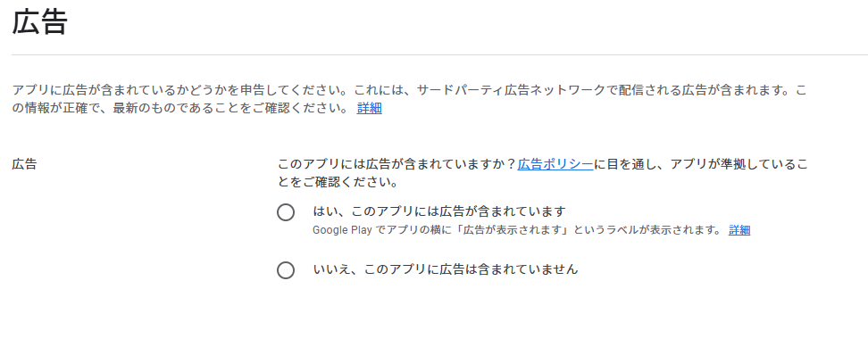Click the "ことをご確認ください。" line under the question

point(338,181)
